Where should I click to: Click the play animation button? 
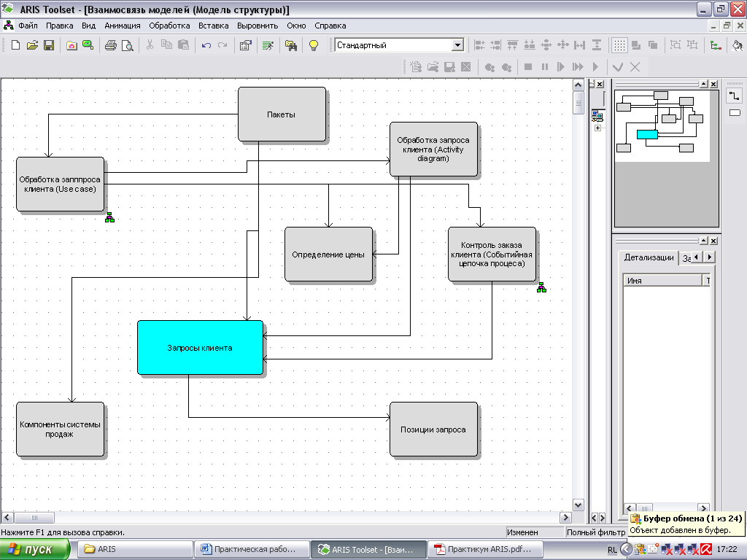[595, 66]
